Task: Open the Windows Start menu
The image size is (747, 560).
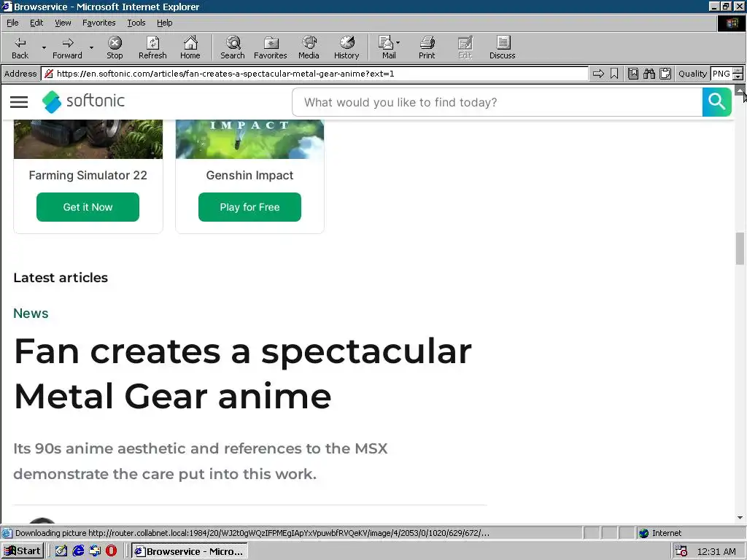Action: pos(23,551)
